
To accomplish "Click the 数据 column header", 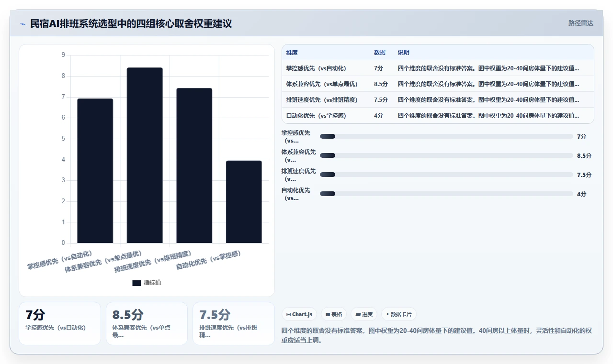I will (380, 53).
